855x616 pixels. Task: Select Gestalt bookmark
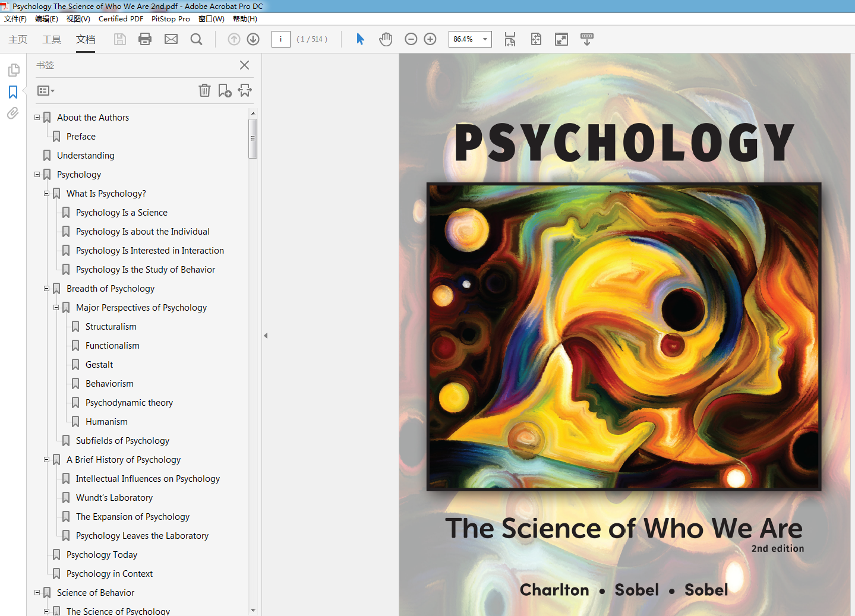click(x=99, y=365)
